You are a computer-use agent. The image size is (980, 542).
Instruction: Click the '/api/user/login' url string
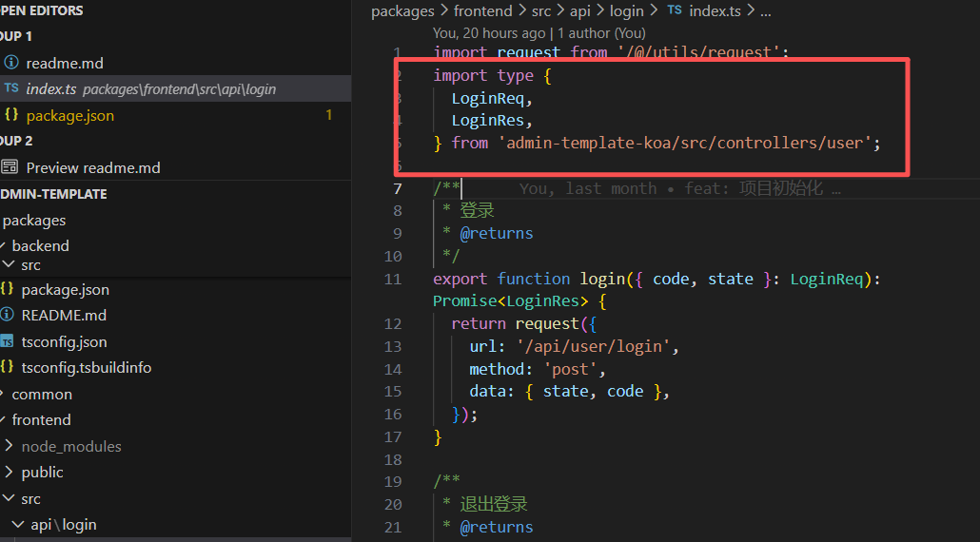coord(593,346)
